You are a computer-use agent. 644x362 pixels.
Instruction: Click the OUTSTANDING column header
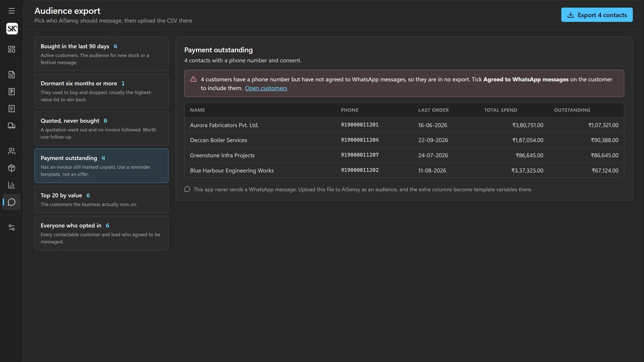[572, 110]
